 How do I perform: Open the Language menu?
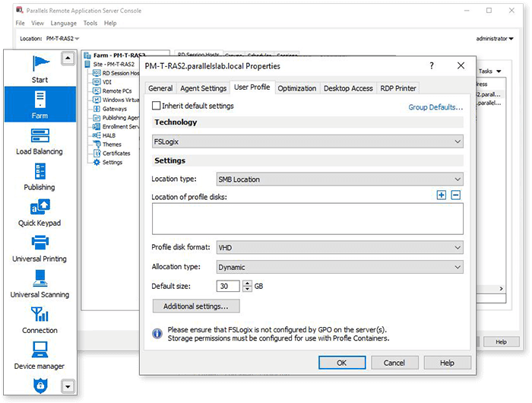tap(63, 24)
